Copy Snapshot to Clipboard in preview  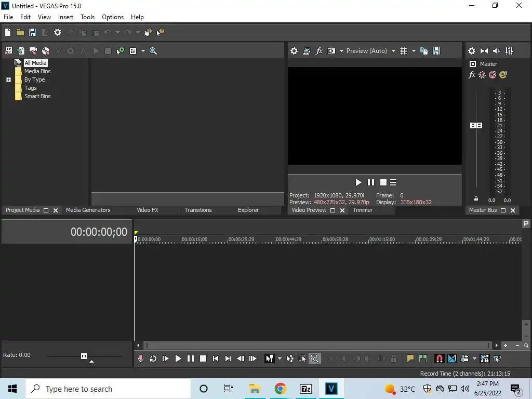click(424, 51)
